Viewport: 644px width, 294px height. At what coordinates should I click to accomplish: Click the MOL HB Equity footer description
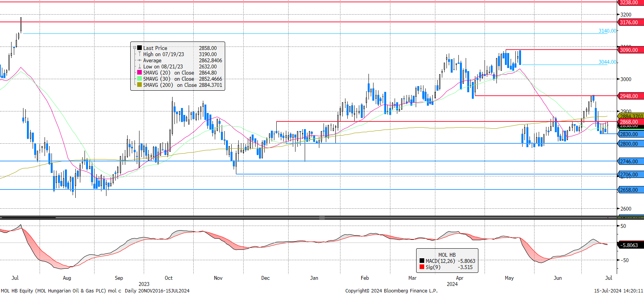(95, 291)
